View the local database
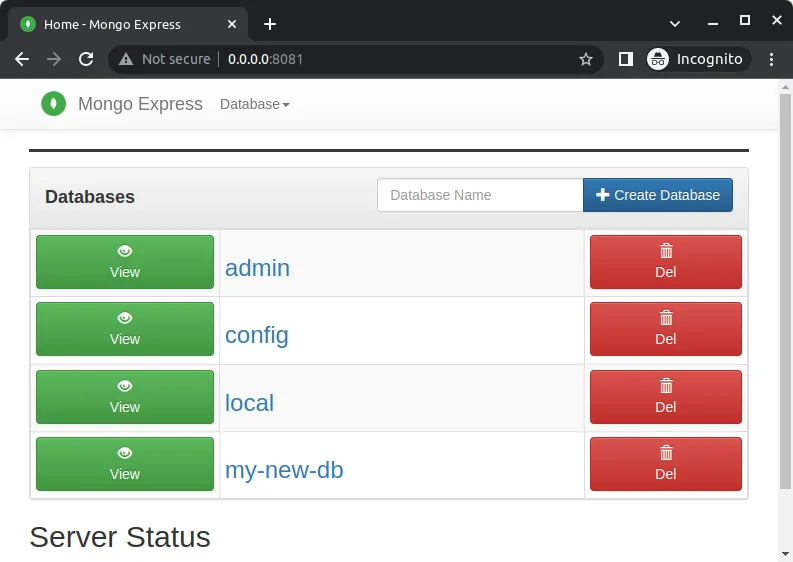 click(125, 397)
